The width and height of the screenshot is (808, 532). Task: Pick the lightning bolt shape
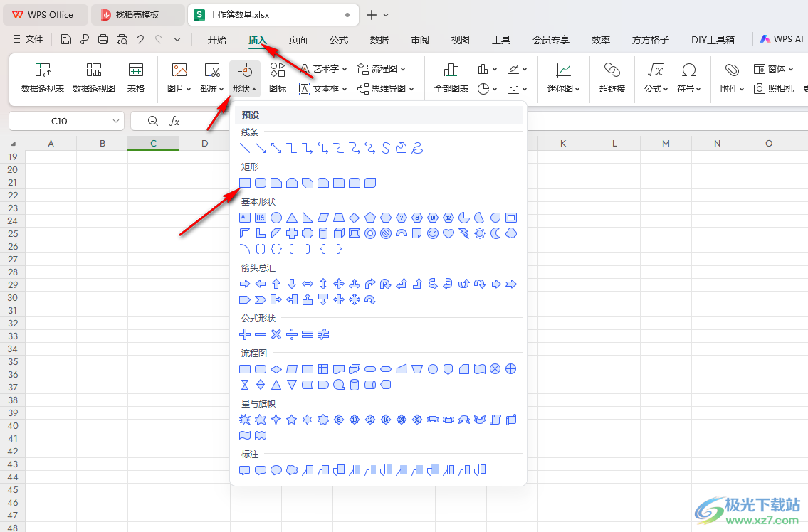tap(463, 233)
